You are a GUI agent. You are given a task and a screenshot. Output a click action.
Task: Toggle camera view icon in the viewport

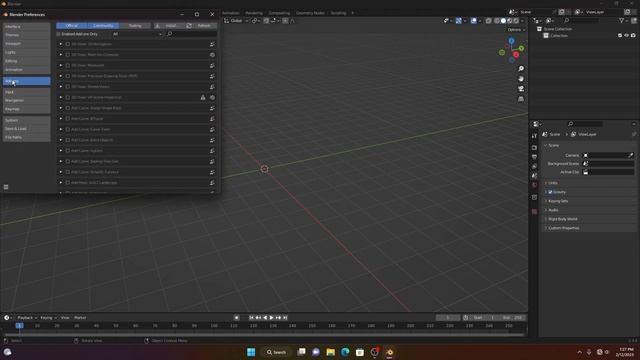click(x=521, y=89)
